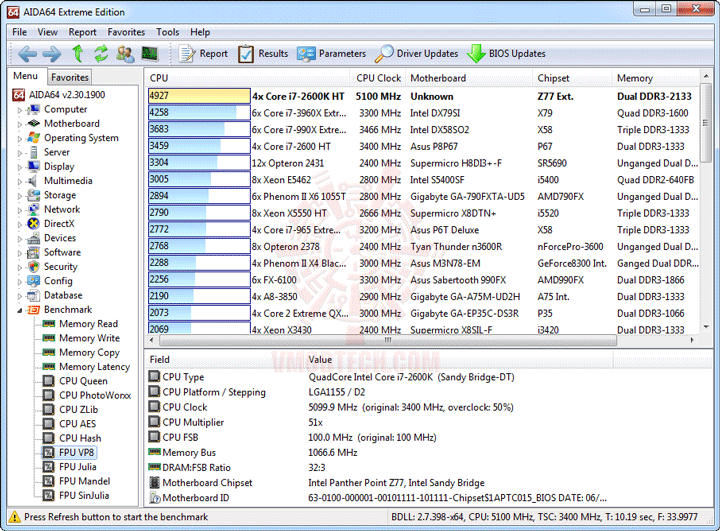Sort by the Chipset column header

tap(573, 78)
